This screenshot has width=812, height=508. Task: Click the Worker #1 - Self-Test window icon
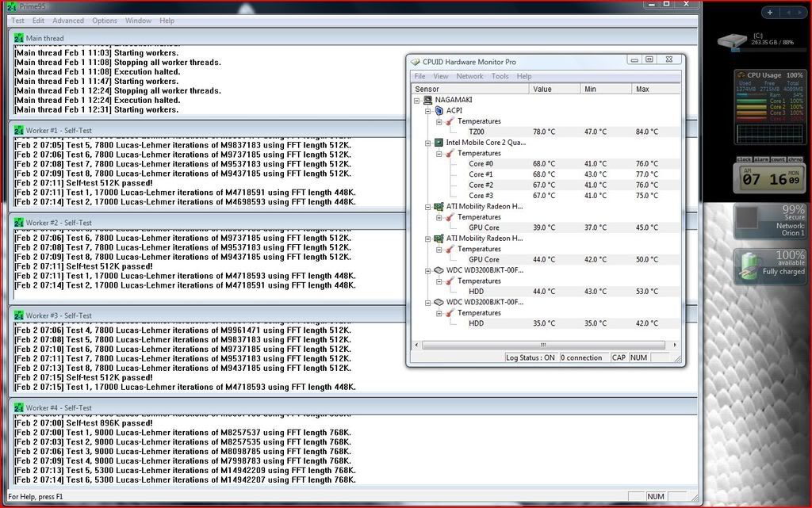click(x=19, y=130)
